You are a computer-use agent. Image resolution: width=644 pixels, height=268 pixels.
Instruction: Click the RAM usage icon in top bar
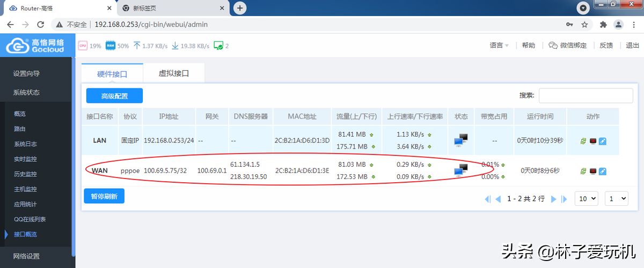coord(110,46)
